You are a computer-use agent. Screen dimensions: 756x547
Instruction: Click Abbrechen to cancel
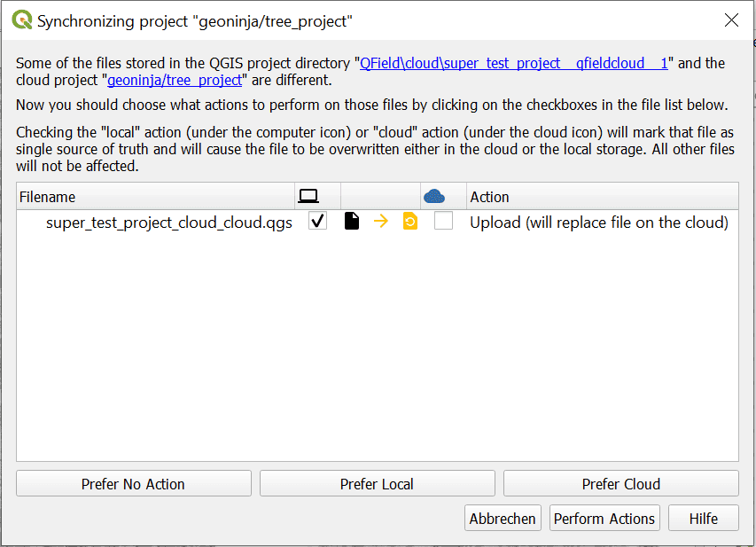coord(503,518)
